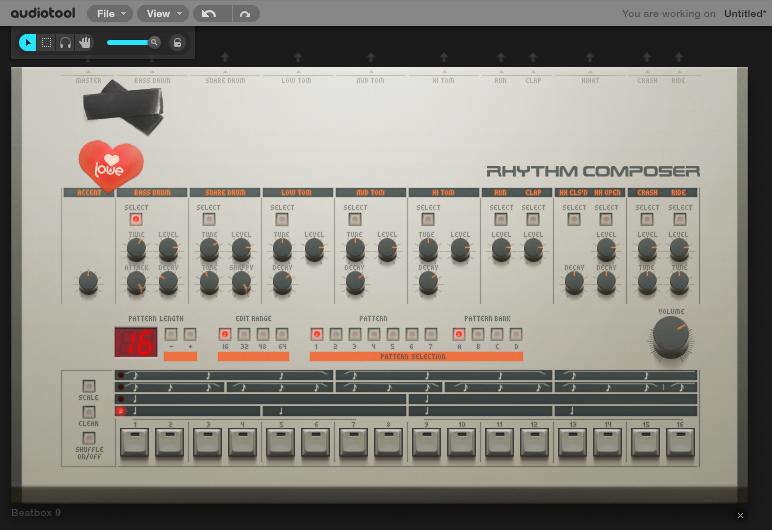The height and width of the screenshot is (530, 772).
Task: Click the Clear button
Action: tap(89, 412)
